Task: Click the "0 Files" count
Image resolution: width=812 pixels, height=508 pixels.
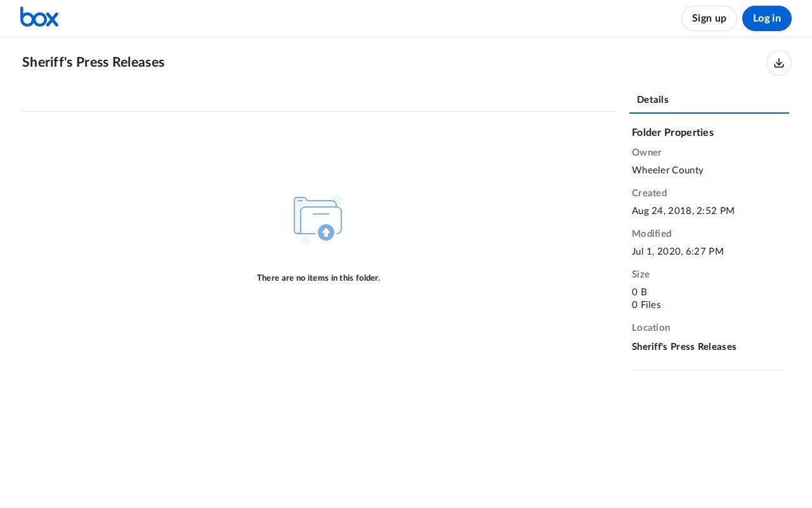Action: tap(646, 305)
